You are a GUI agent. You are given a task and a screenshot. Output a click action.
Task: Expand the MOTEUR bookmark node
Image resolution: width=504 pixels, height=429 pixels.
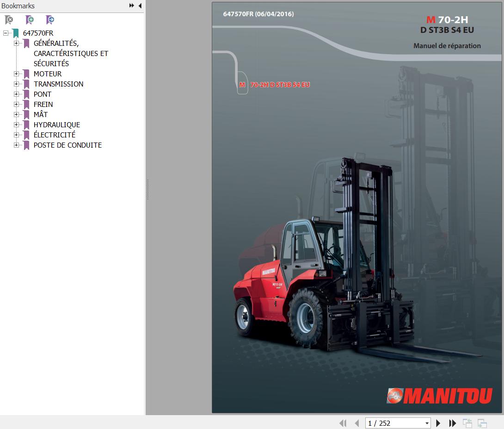[x=16, y=74]
